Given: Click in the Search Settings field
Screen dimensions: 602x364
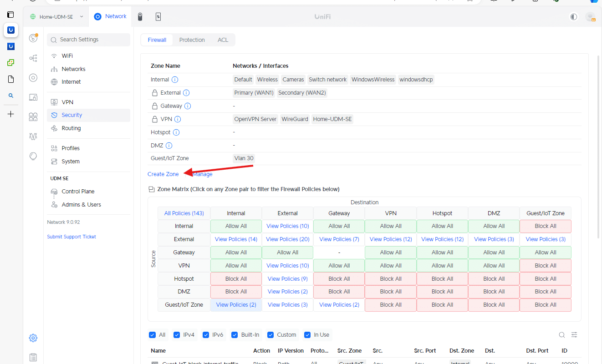Looking at the screenshot, I should tap(88, 40).
